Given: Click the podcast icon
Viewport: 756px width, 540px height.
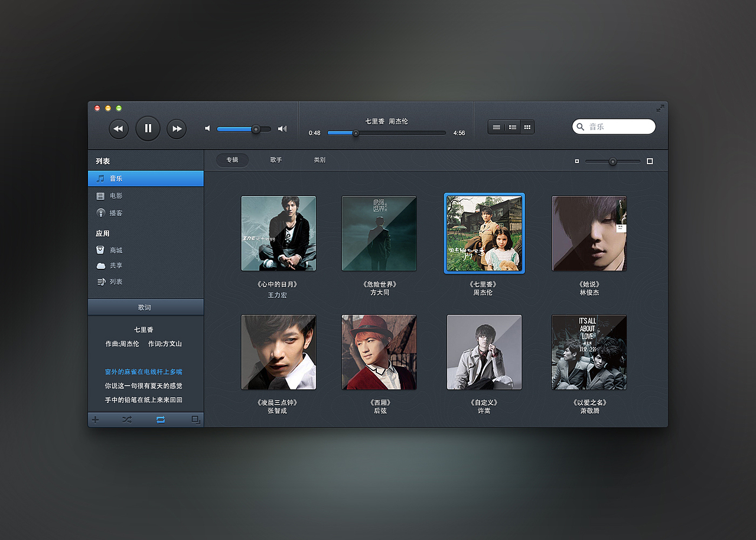Looking at the screenshot, I should [100, 213].
